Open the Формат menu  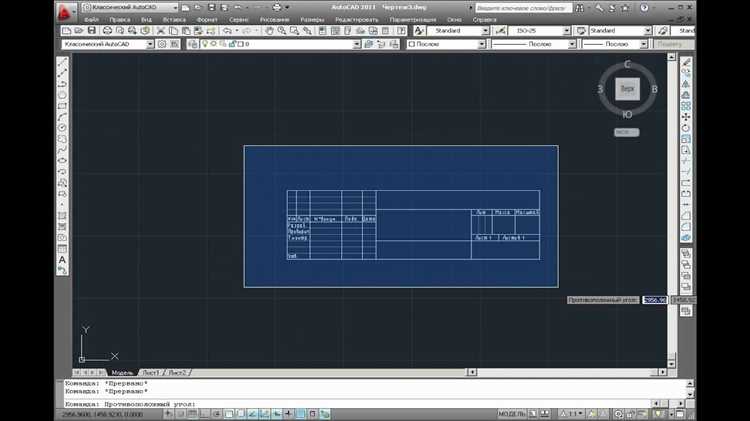point(207,20)
